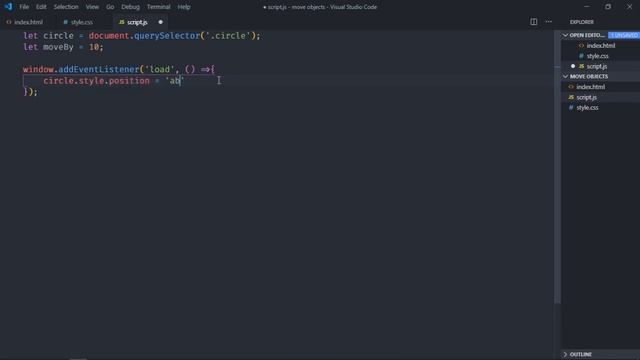Click the '.circle' selector string
This screenshot has height=360, width=640.
pyautogui.click(x=228, y=36)
